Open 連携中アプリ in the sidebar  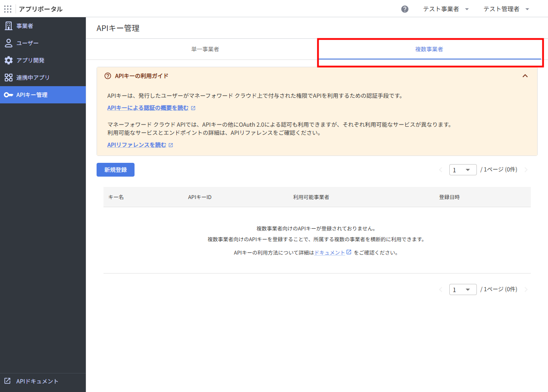coord(43,78)
